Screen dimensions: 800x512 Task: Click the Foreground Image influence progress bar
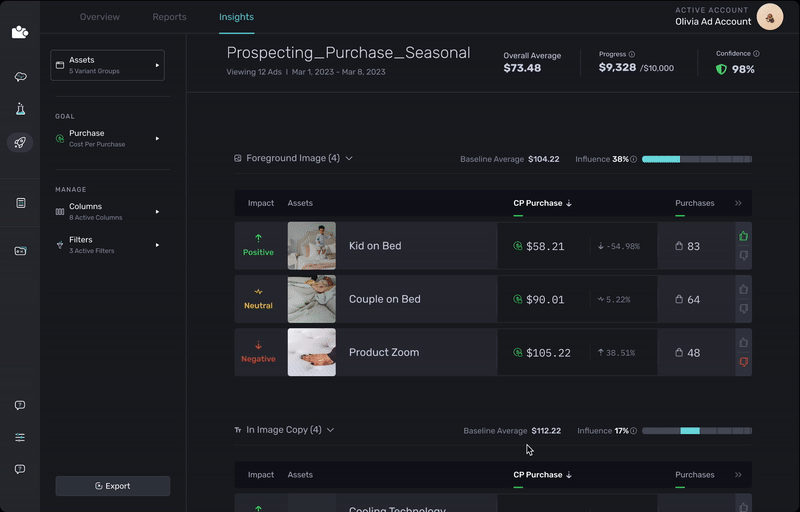(x=696, y=159)
